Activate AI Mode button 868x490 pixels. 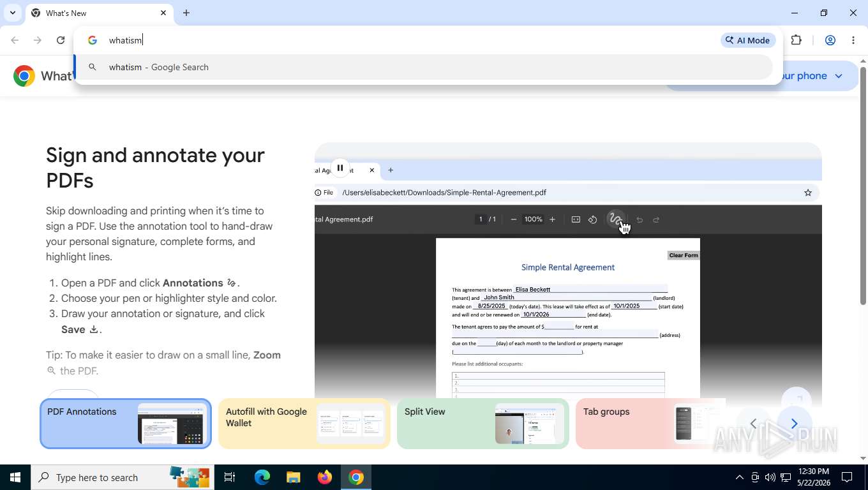click(x=748, y=40)
